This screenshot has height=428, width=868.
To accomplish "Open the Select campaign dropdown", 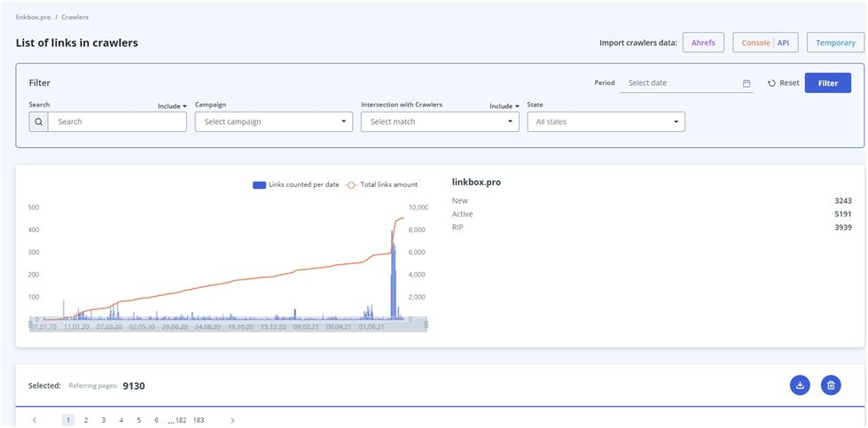I will coord(273,121).
